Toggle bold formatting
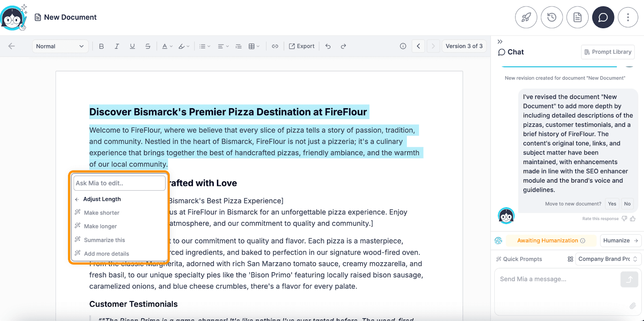The height and width of the screenshot is (321, 644). tap(101, 46)
